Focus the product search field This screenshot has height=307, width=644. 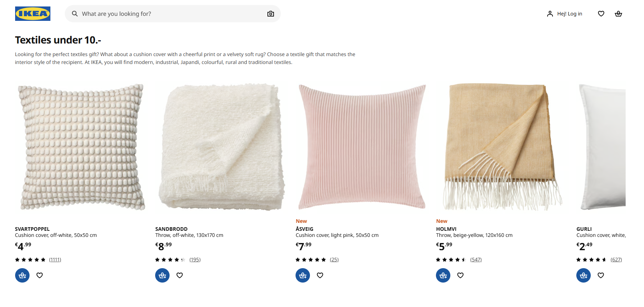click(x=169, y=14)
